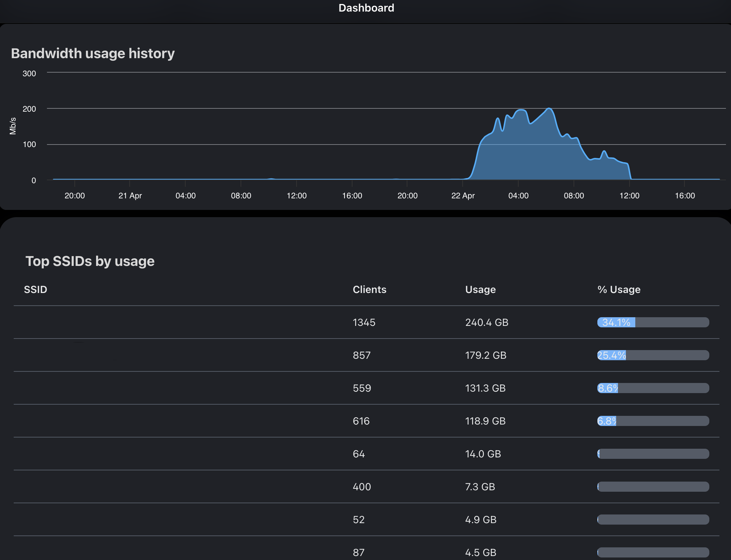Select the row with 1345 clients

point(364,322)
